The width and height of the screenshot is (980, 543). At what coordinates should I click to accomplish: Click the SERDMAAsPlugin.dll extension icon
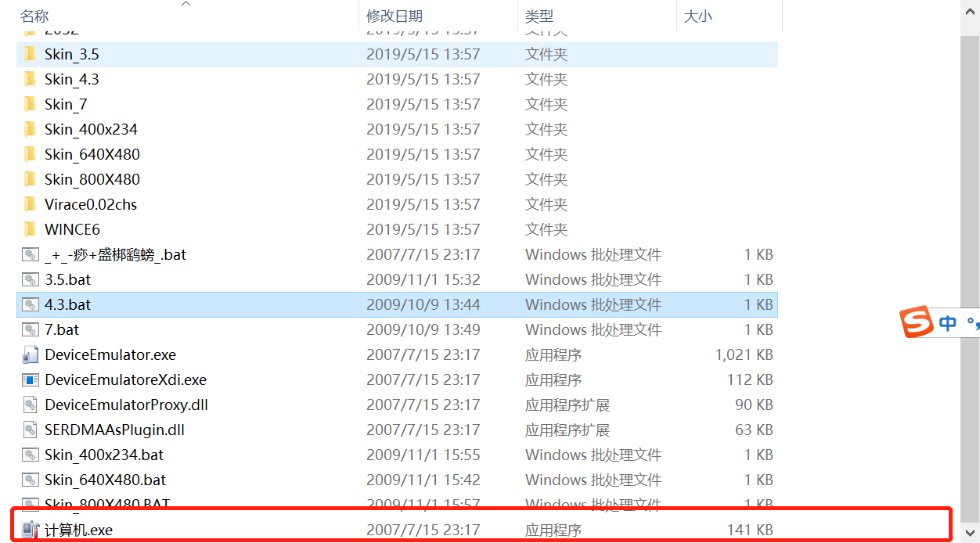pyautogui.click(x=31, y=430)
